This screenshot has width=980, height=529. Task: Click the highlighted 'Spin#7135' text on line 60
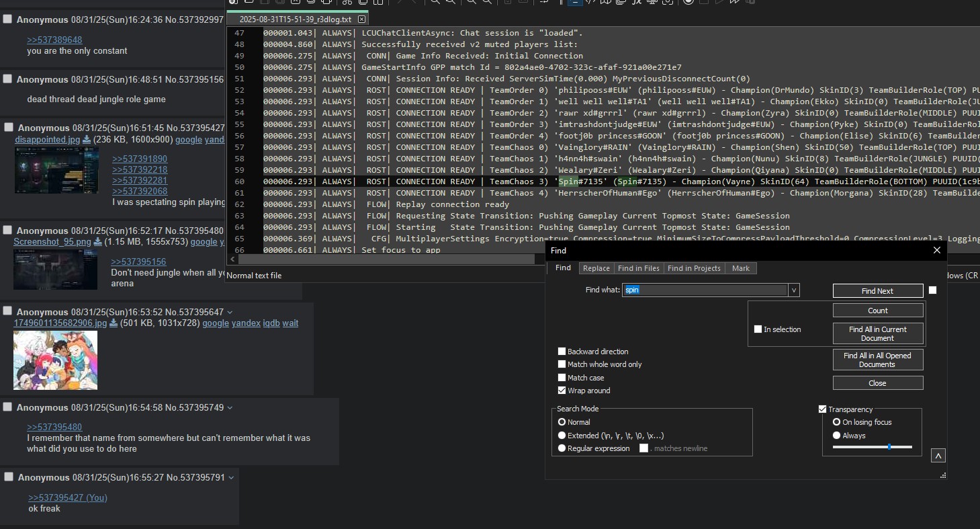(x=583, y=181)
